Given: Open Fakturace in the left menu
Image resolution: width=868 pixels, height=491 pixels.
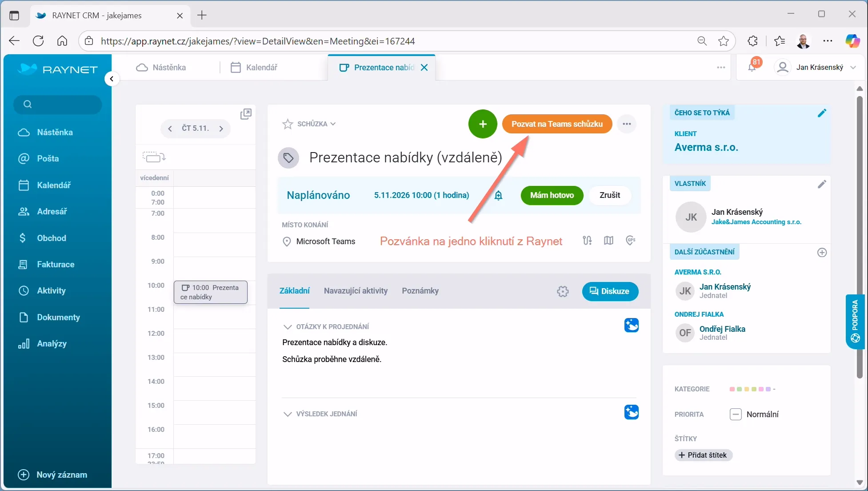Looking at the screenshot, I should [56, 265].
